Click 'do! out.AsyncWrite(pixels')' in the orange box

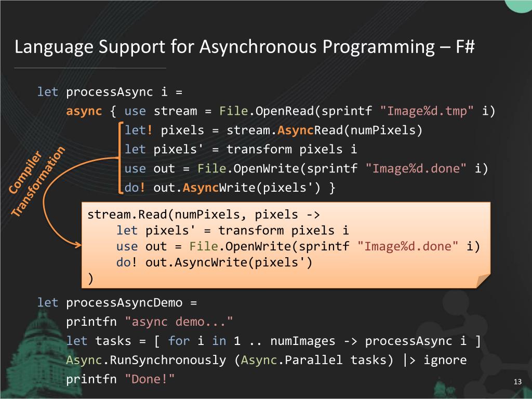tap(214, 262)
